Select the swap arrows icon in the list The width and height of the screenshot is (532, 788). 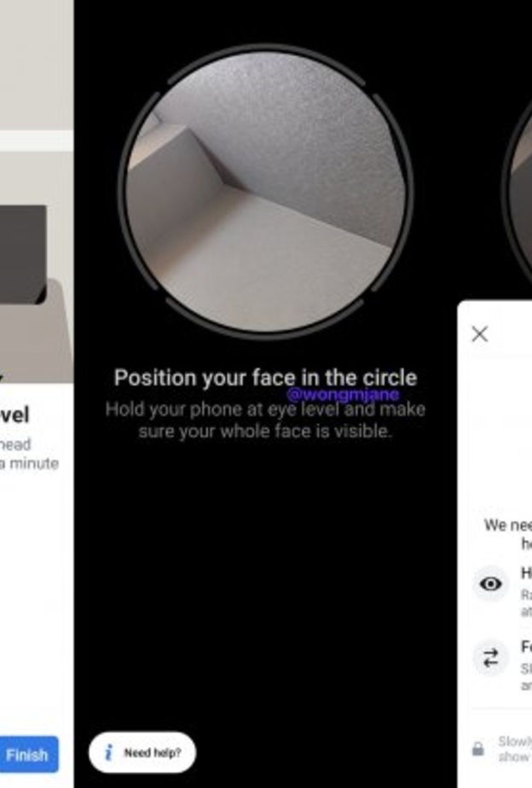point(490,658)
